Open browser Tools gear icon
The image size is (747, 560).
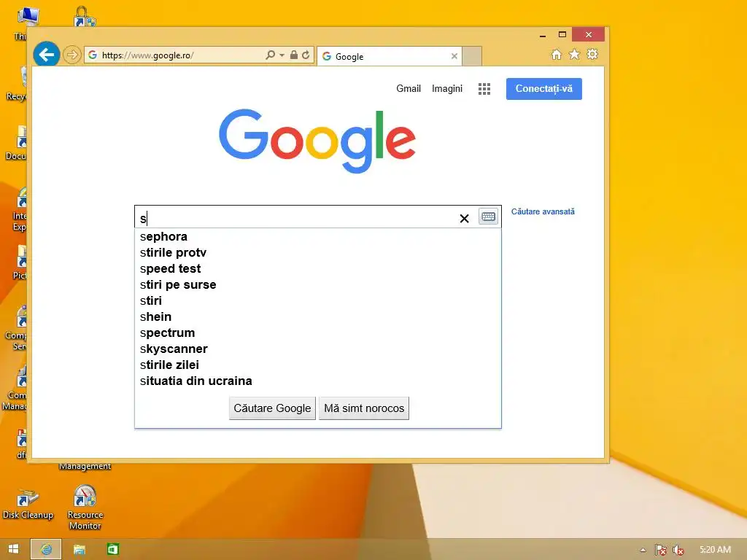pos(592,54)
